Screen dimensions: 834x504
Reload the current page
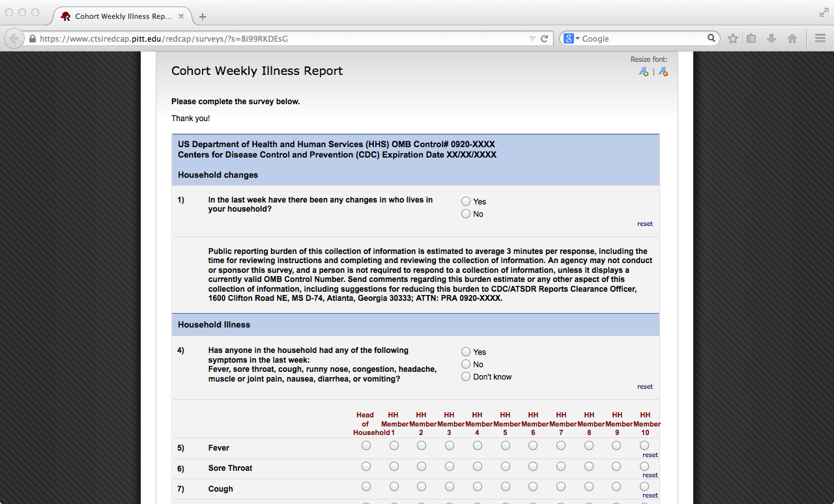(545, 38)
